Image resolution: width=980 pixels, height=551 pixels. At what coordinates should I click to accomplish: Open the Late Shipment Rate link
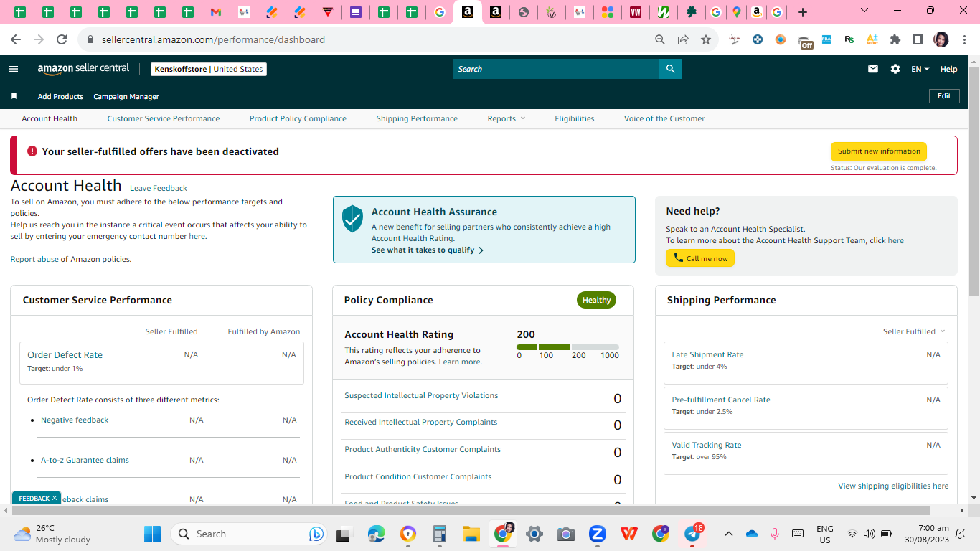[707, 354]
